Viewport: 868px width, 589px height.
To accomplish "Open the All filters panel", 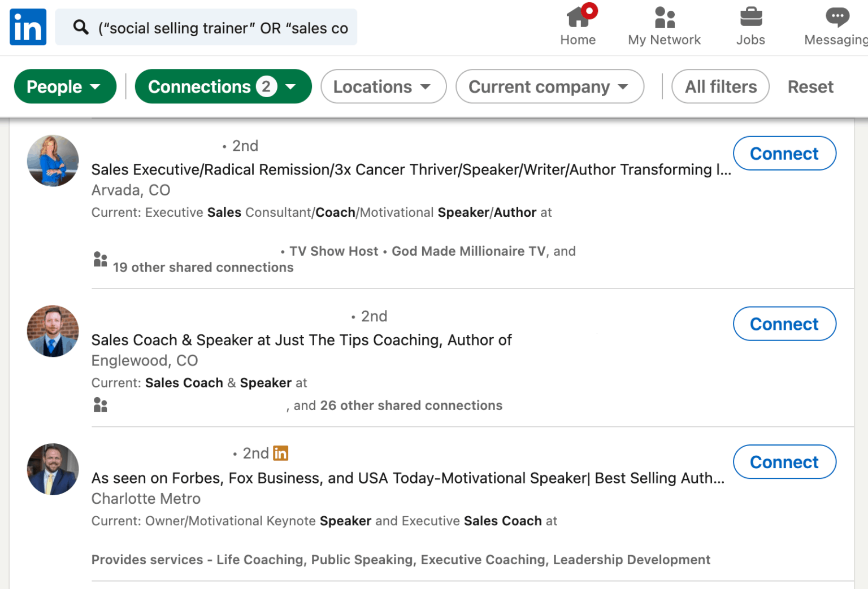I will click(x=720, y=86).
